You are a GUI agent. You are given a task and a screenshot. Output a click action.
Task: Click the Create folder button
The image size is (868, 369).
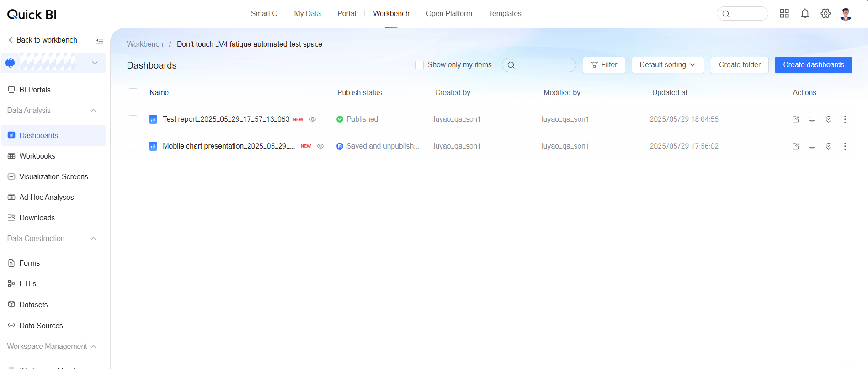pos(740,65)
